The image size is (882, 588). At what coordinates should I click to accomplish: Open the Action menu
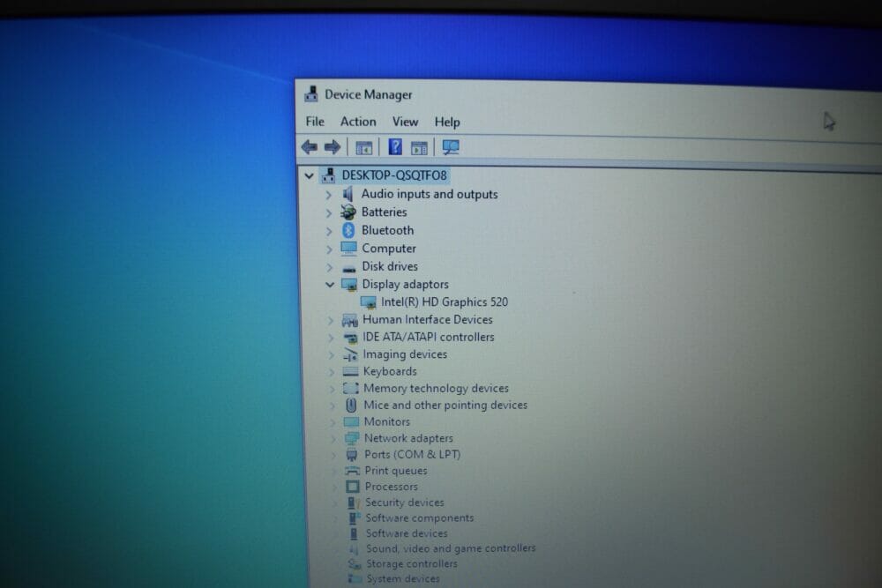pyautogui.click(x=358, y=122)
